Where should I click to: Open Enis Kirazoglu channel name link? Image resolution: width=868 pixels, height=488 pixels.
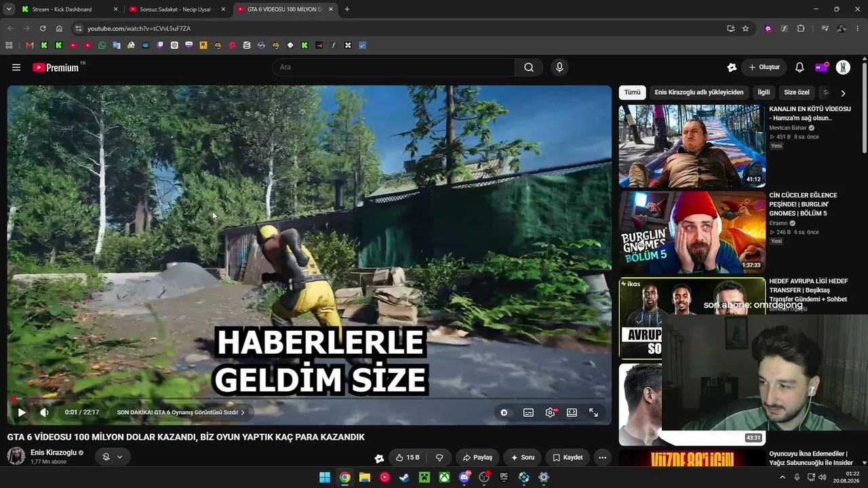click(x=54, y=453)
